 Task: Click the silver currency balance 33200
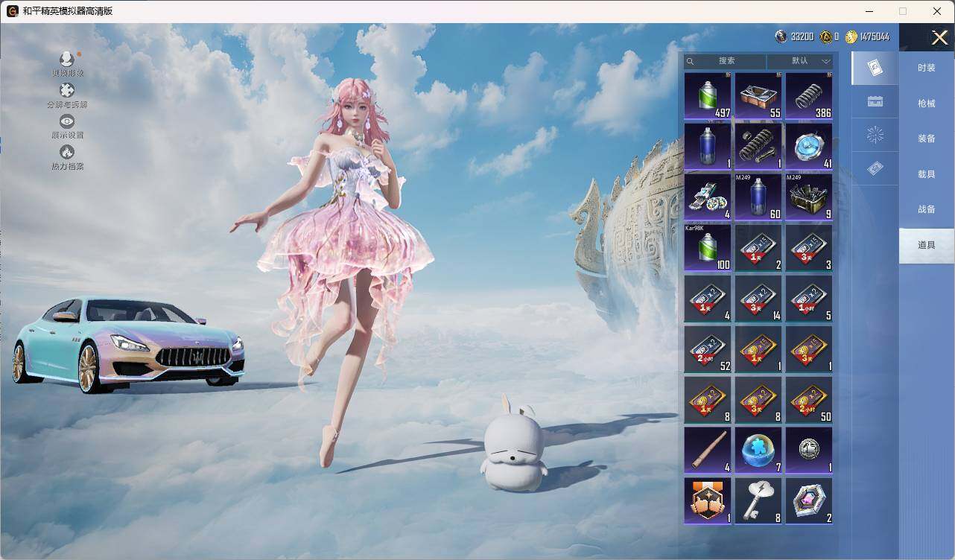794,36
